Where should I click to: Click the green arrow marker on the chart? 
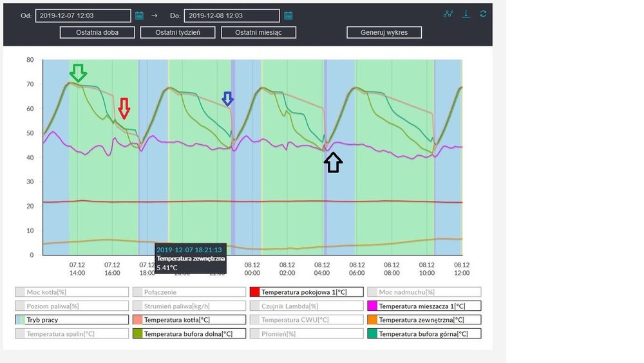click(78, 73)
